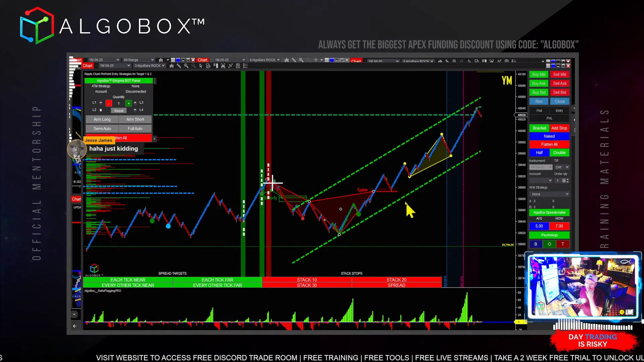Select EACH TICK FAR spread target
This screenshot has width=644, height=362.
click(x=217, y=280)
